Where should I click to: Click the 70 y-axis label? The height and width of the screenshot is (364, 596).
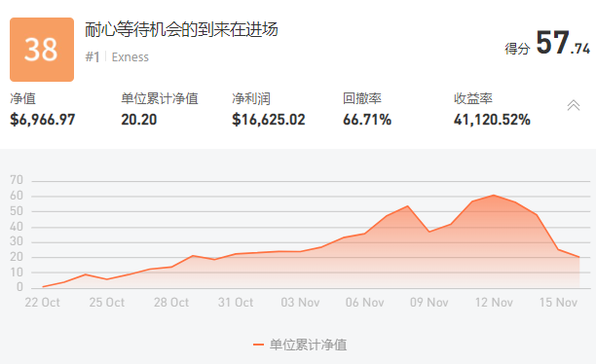[x=17, y=180]
